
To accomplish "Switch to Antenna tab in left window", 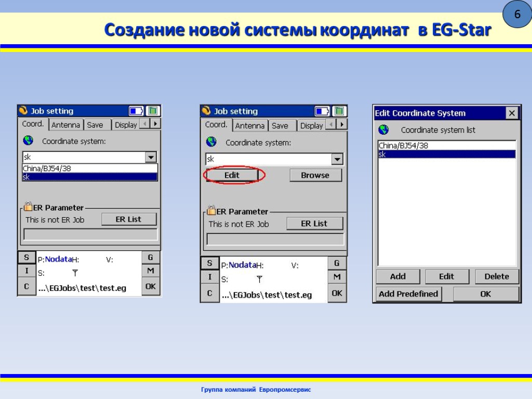I will [x=66, y=125].
